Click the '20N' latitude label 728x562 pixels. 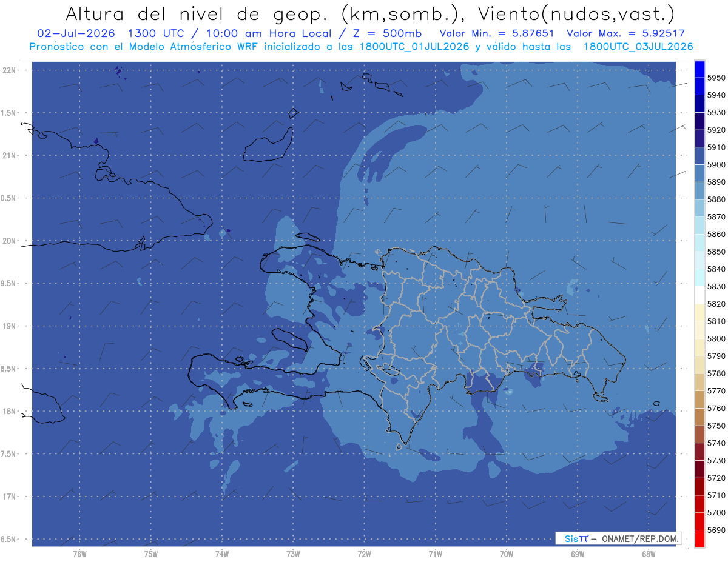click(x=9, y=241)
